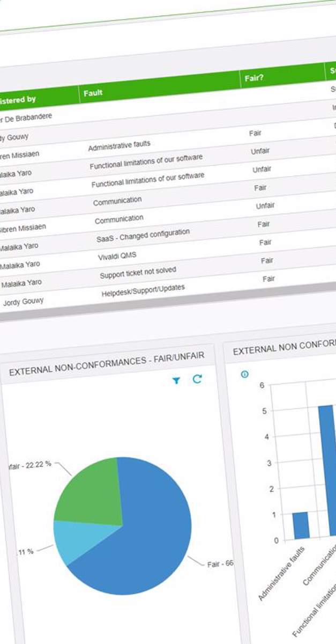The width and height of the screenshot is (336, 644).
Task: Click the tall Communication bar in chart
Action: pyautogui.click(x=327, y=472)
